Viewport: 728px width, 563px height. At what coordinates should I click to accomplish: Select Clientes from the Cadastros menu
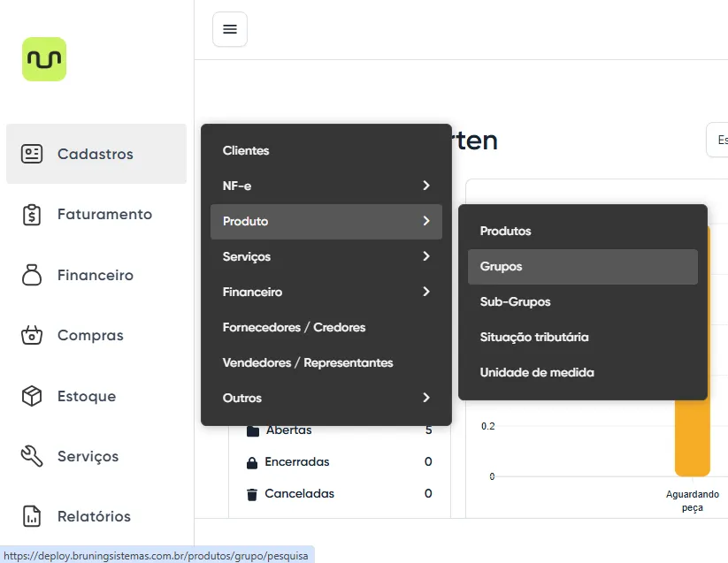pyautogui.click(x=246, y=150)
